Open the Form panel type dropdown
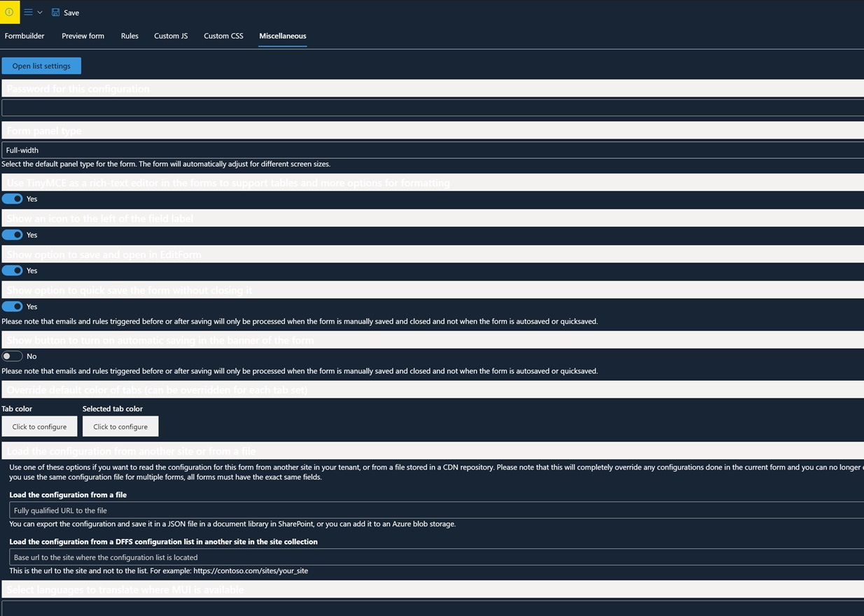The image size is (864, 616). pos(432,150)
